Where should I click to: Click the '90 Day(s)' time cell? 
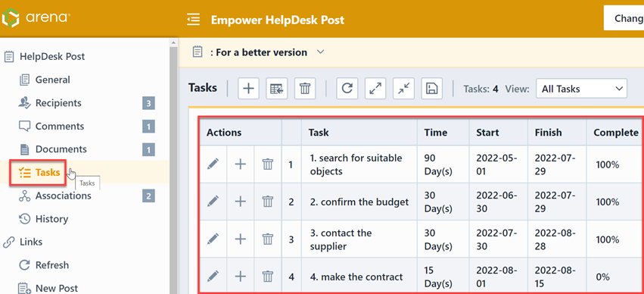point(443,164)
